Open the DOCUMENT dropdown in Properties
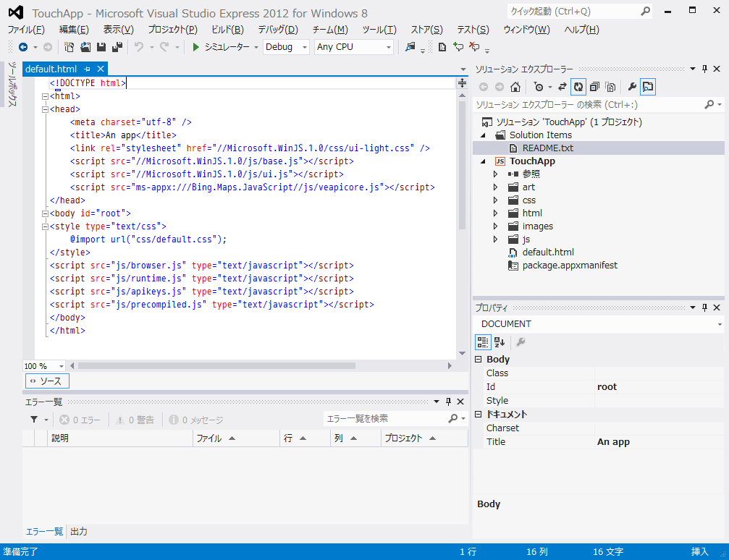 click(x=720, y=324)
